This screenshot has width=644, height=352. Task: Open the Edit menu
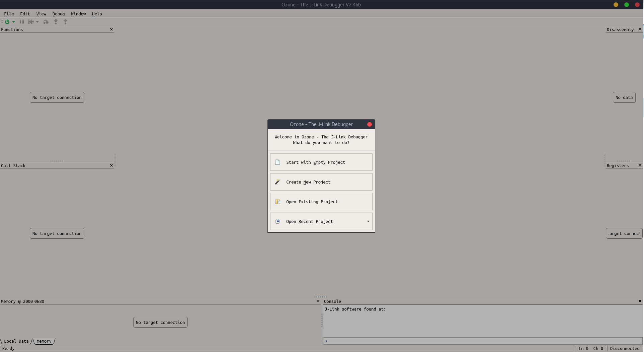25,14
